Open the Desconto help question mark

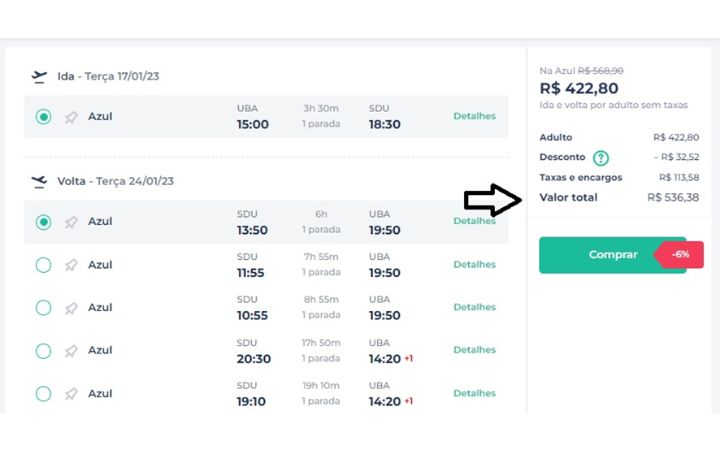pyautogui.click(x=601, y=158)
